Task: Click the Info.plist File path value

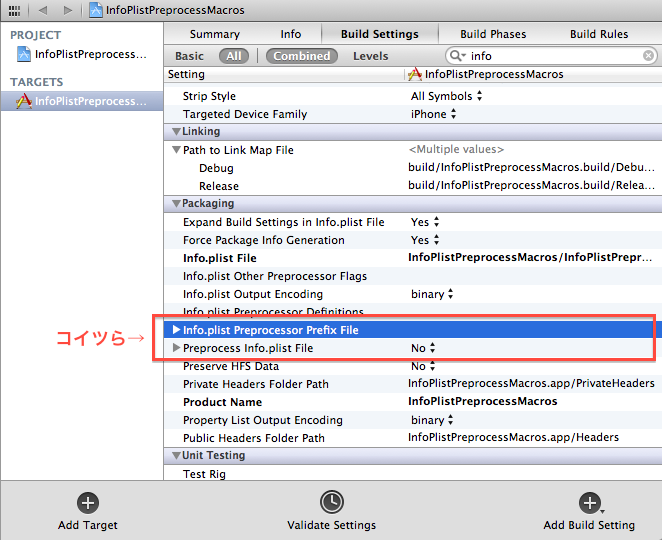Action: point(530,258)
